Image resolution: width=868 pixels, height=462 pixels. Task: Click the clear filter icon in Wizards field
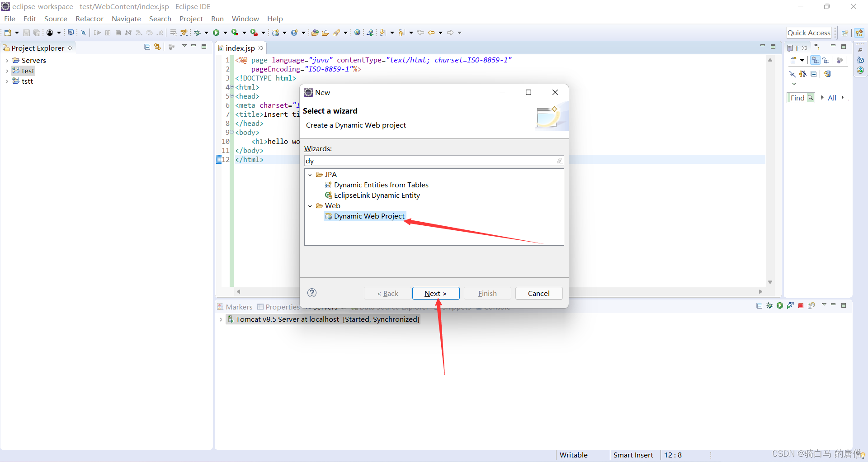559,161
